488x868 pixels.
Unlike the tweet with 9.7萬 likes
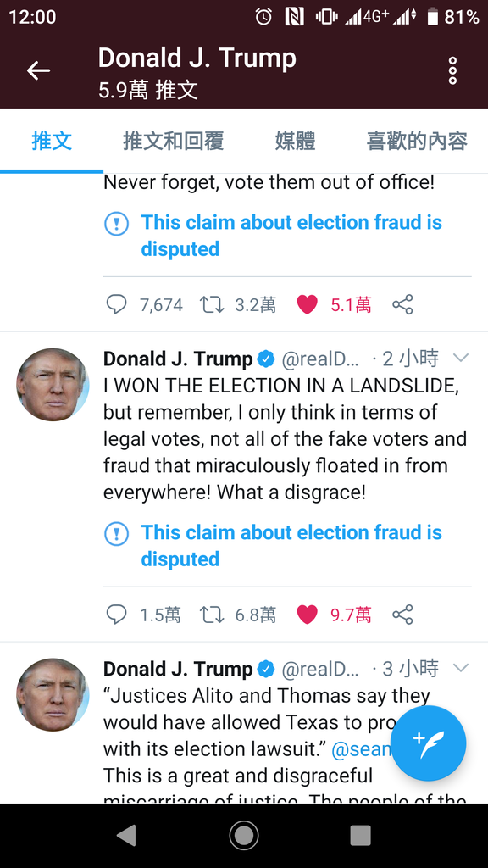(x=307, y=615)
